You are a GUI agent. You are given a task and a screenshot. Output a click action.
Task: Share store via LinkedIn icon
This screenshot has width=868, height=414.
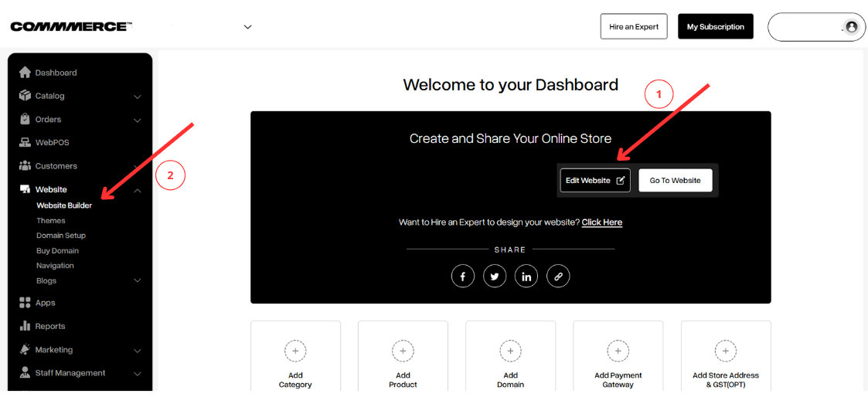526,276
